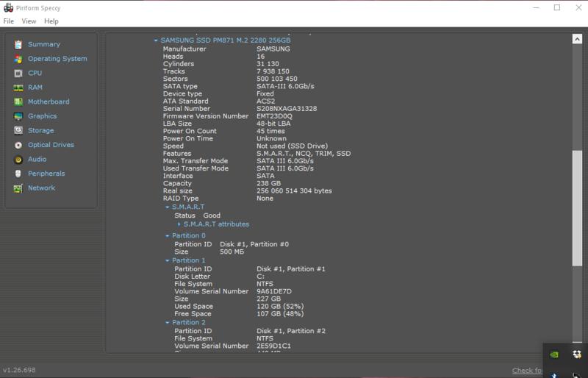Open NVIDIA tray icon
The width and height of the screenshot is (588, 378).
tap(554, 354)
